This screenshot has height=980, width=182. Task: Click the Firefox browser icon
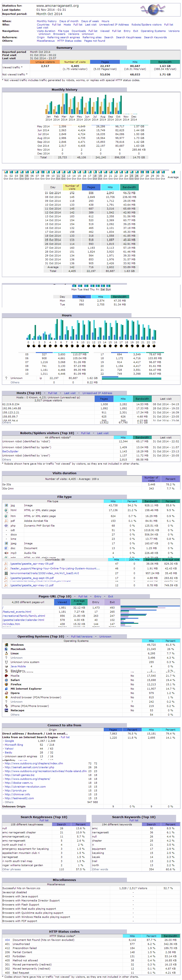click(6, 684)
